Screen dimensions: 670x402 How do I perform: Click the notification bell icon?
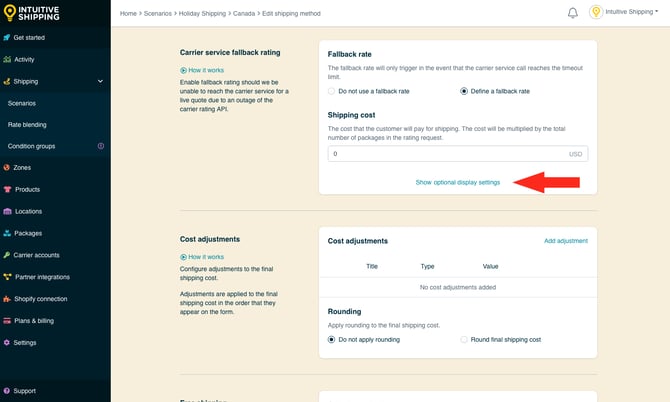(x=573, y=13)
